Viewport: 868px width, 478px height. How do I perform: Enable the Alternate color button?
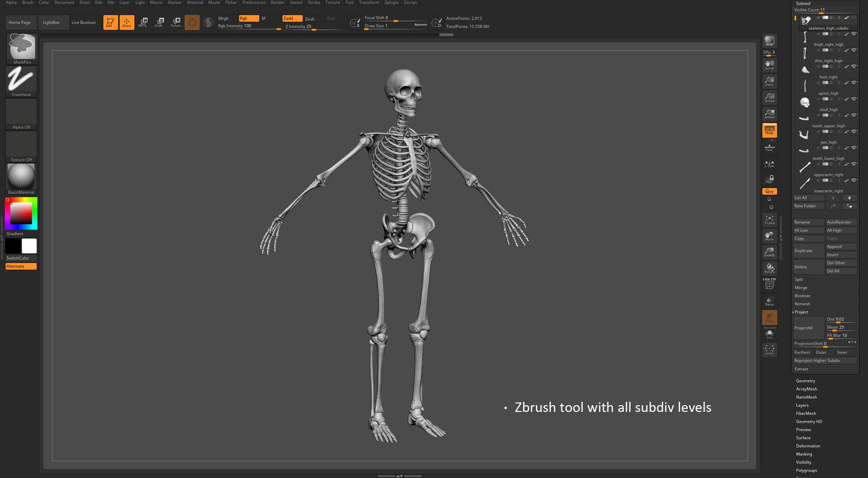click(21, 267)
